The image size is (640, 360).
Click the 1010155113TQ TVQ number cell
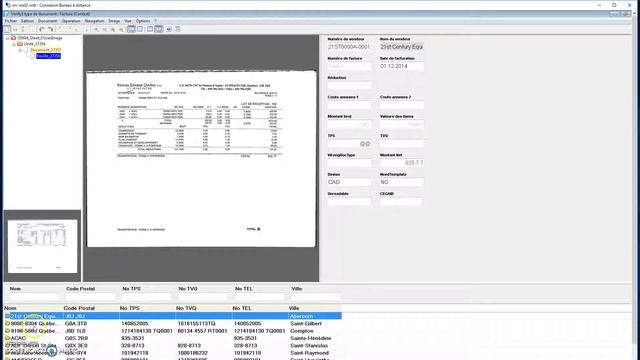click(x=196, y=323)
